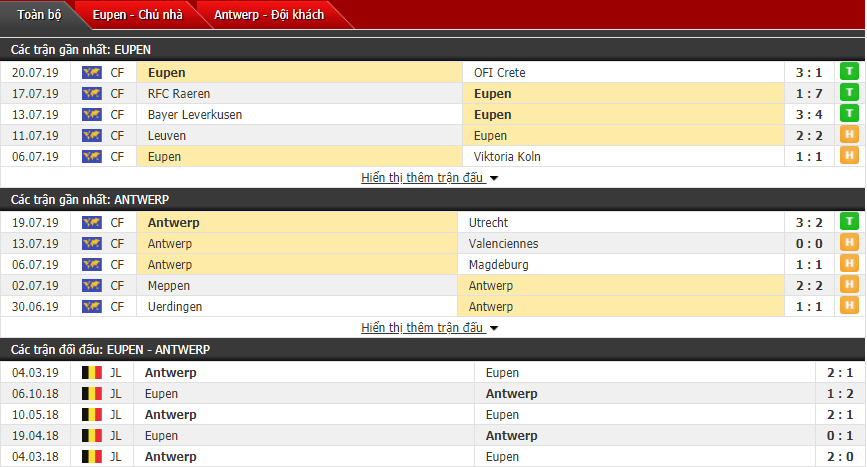Click CF label on 06.07.19 Eupen row
Viewport: 867px width, 467px height.
pos(117,156)
